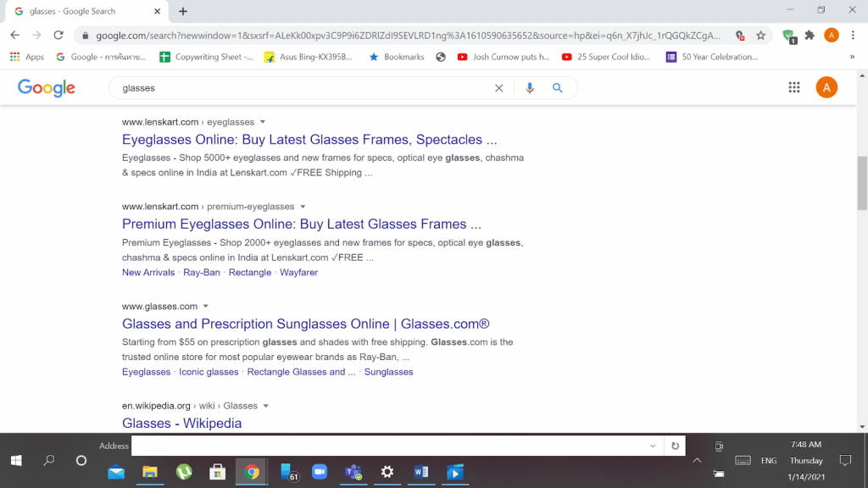
Task: Open the Google apps grid
Action: [793, 87]
